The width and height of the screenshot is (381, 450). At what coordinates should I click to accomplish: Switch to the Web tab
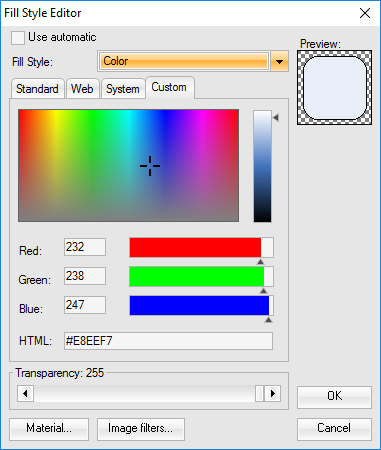point(82,89)
